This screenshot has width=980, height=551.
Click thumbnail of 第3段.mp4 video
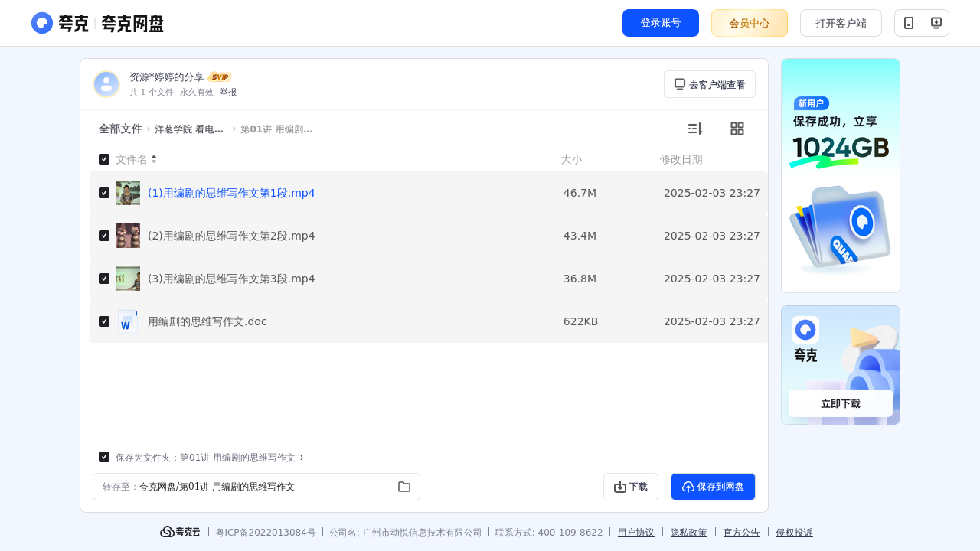point(128,279)
